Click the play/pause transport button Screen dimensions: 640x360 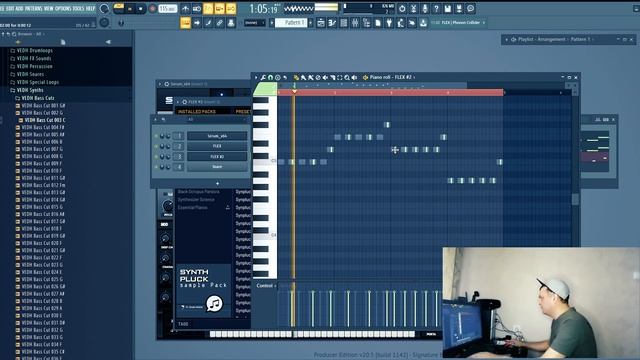pos(130,8)
